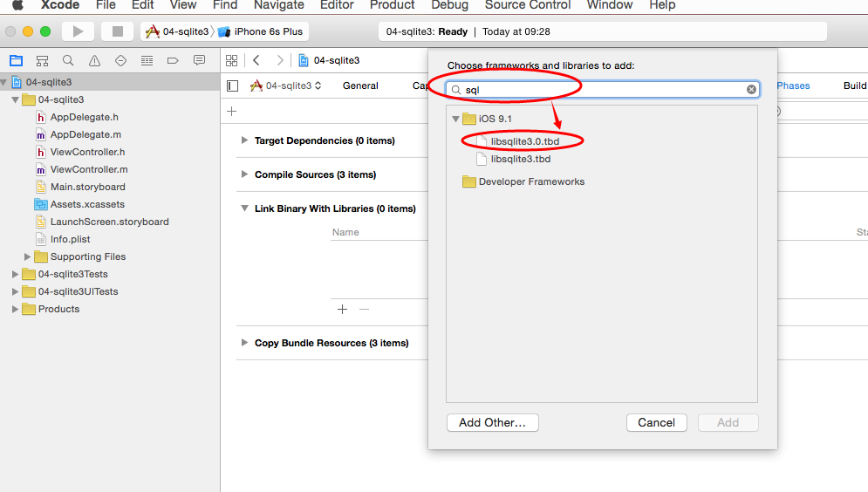Open the Report navigator
Viewport: 868px width, 492px height.
(x=199, y=60)
